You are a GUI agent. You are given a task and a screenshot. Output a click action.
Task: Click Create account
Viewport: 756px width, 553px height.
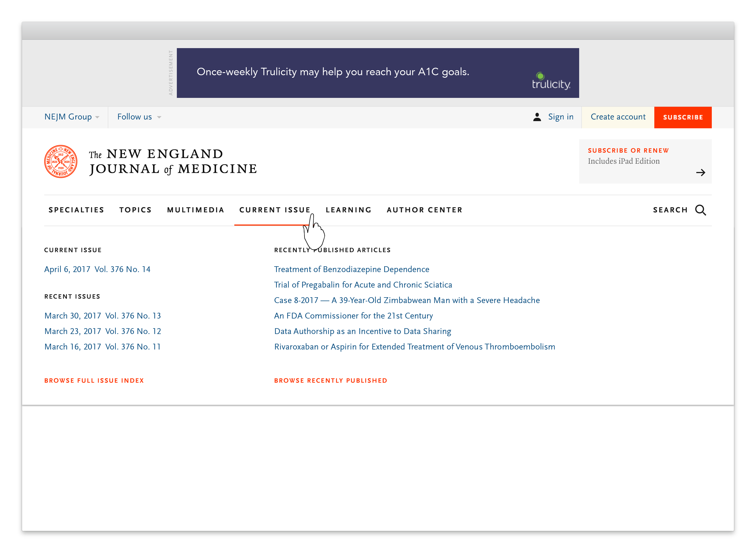(618, 117)
